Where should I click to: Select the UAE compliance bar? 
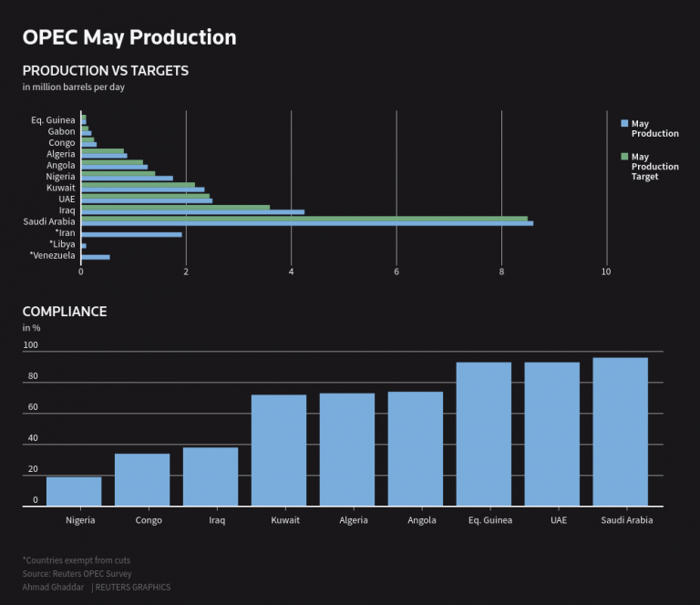click(x=551, y=434)
